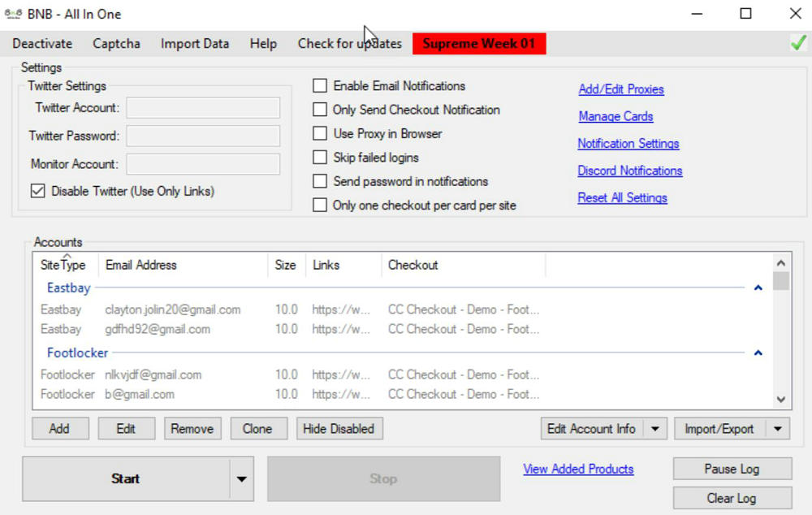Viewport: 812px width, 515px height.
Task: Maximize the BNB All In One window
Action: point(745,14)
